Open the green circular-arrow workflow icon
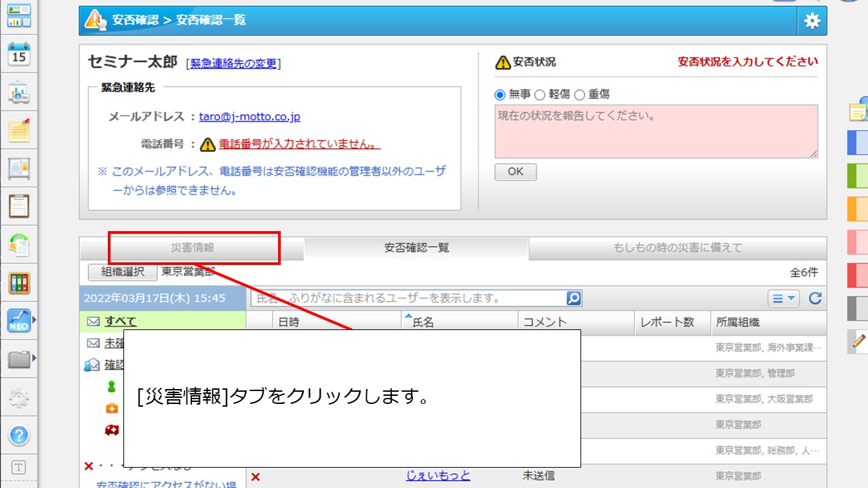Image resolution: width=868 pixels, height=488 pixels. tap(19, 244)
